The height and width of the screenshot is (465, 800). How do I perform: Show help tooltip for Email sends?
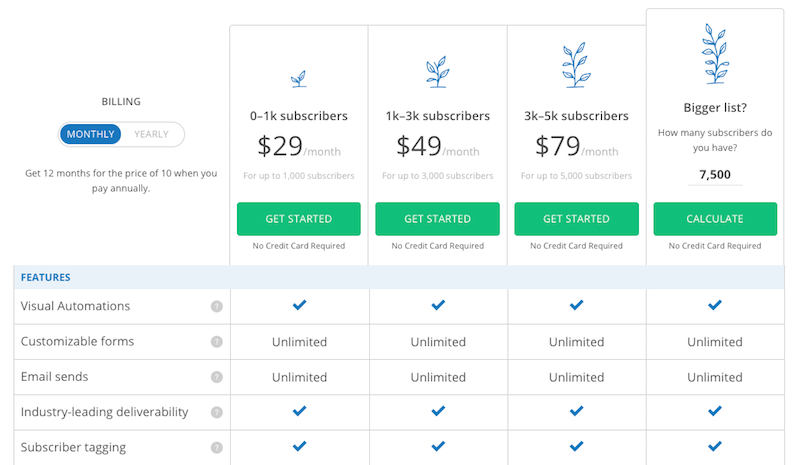(x=217, y=377)
